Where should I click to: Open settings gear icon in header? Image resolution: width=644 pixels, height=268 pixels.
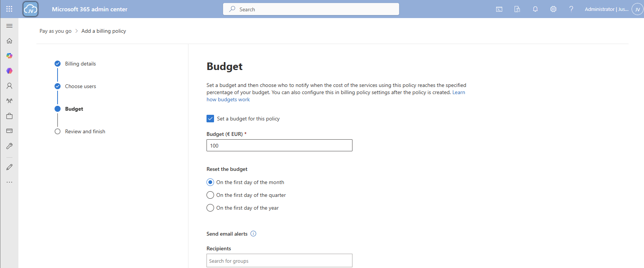pos(553,9)
